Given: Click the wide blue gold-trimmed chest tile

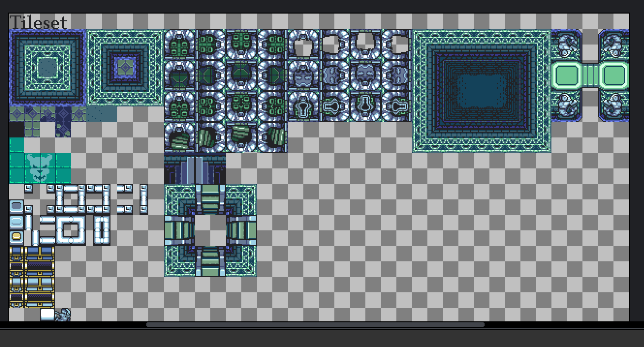Looking at the screenshot, I should click(40, 254).
